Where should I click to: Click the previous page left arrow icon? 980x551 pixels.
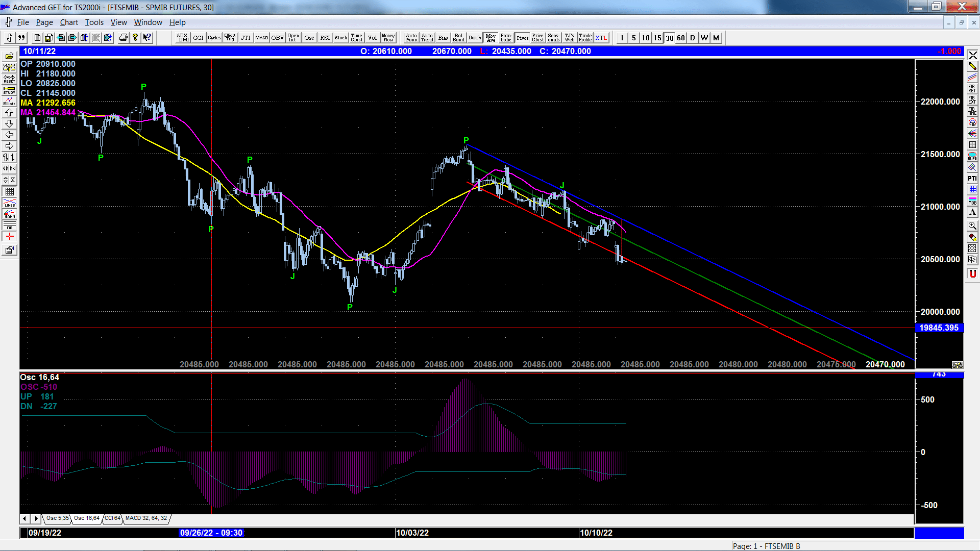pos(61,38)
